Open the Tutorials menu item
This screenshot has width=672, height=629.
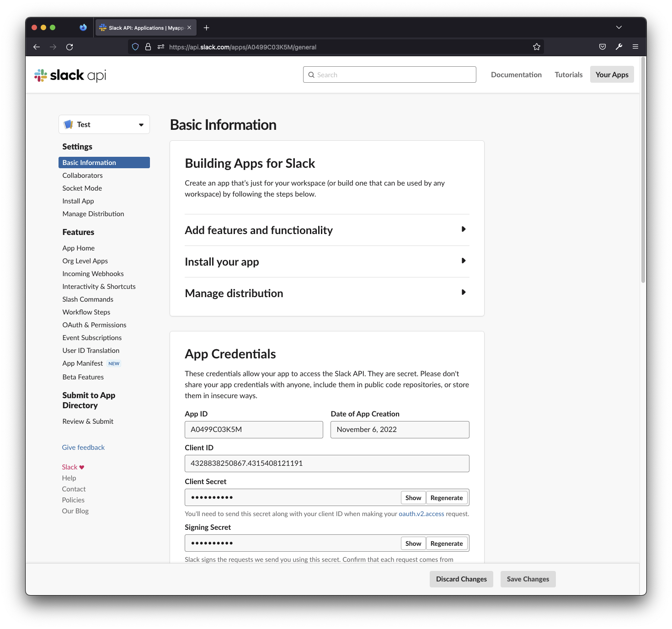[568, 75]
